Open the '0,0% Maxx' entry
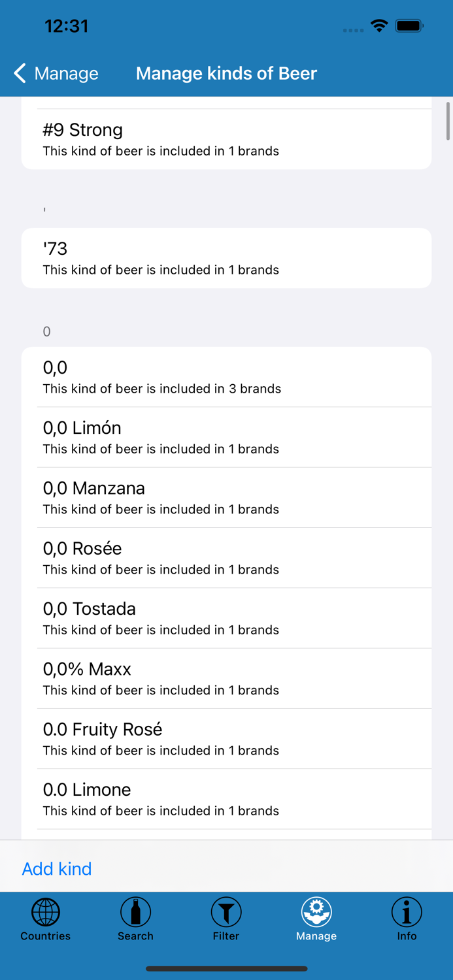Screen dimensions: 453x980 pos(226,678)
